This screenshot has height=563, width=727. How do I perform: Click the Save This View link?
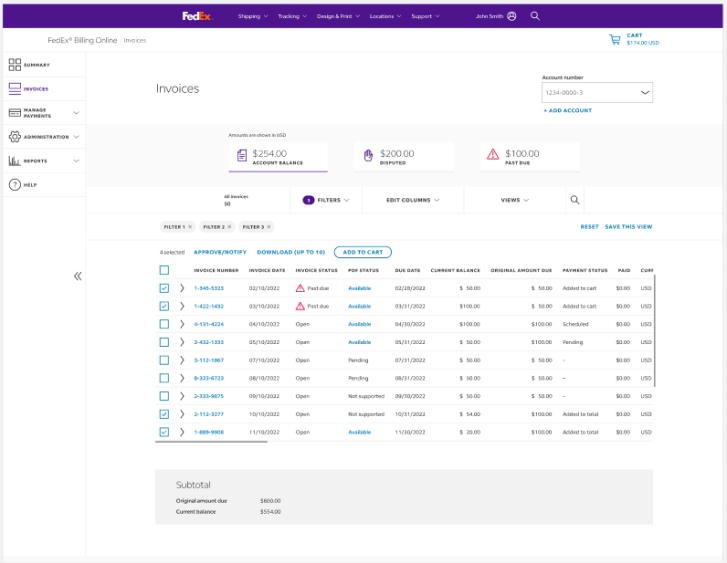[x=628, y=227]
